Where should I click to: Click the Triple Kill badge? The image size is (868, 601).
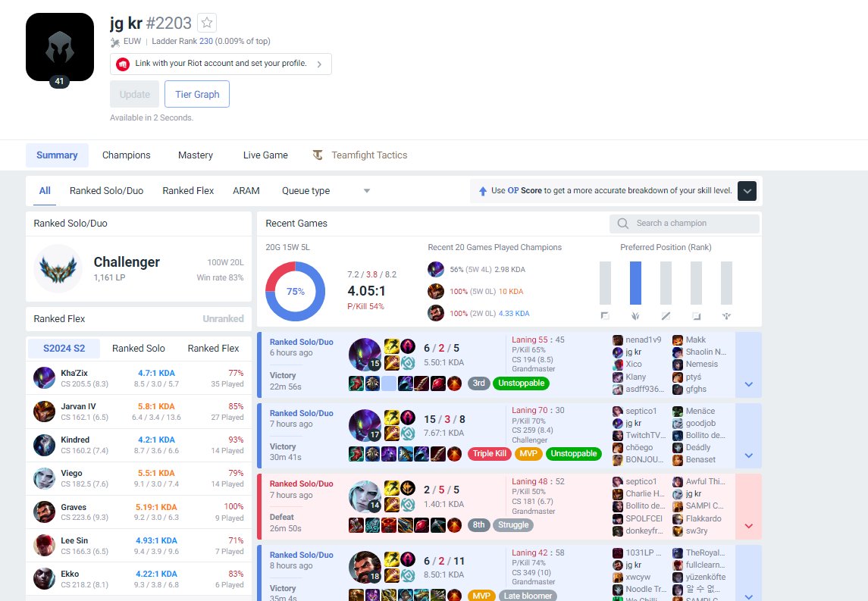pos(490,454)
